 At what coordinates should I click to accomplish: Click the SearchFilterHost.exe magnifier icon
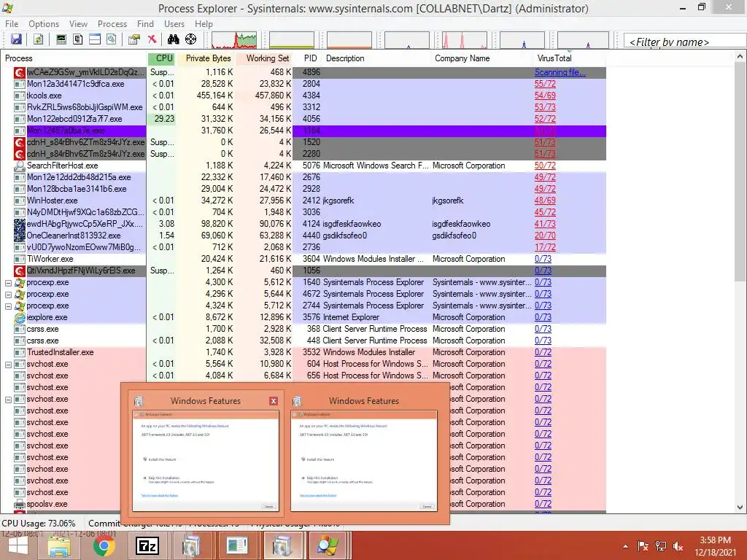tap(20, 166)
